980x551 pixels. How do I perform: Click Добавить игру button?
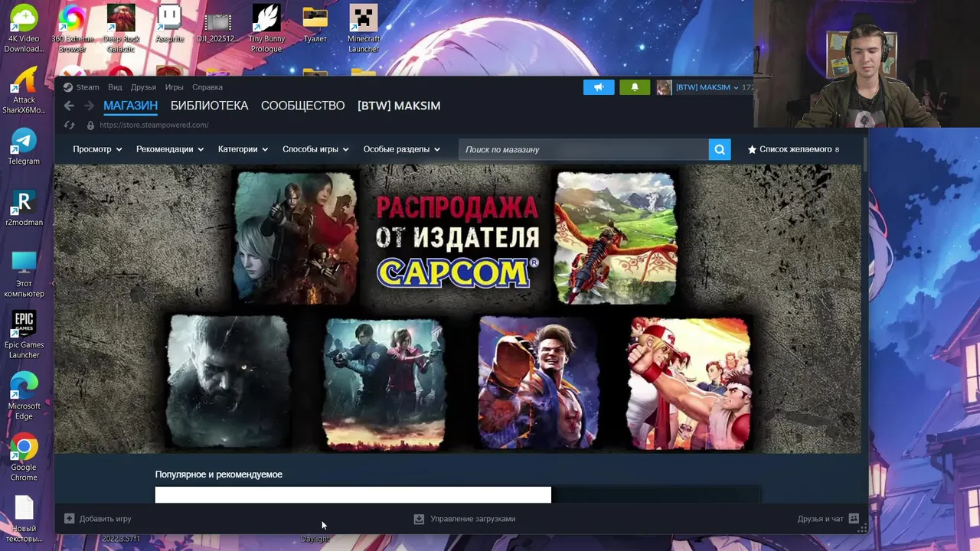[x=98, y=519]
